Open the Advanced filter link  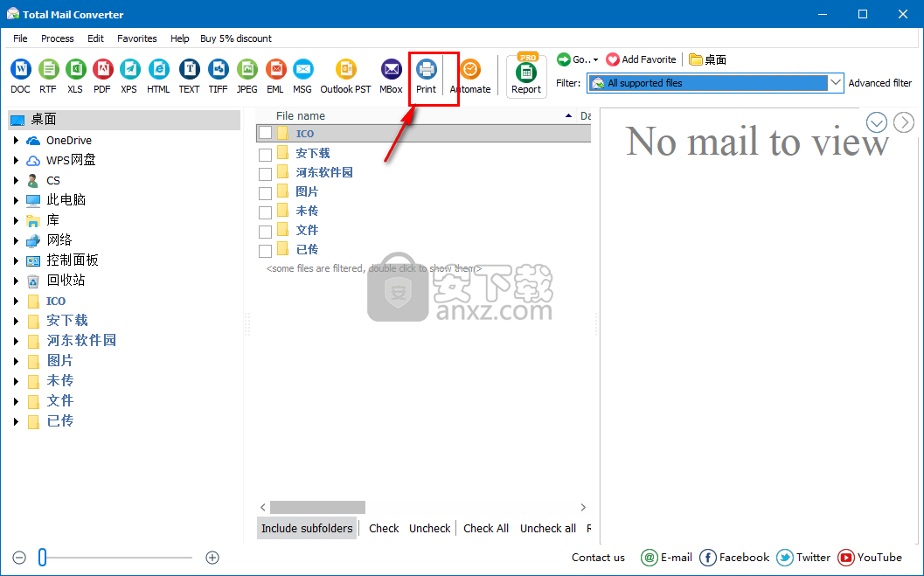tap(880, 83)
